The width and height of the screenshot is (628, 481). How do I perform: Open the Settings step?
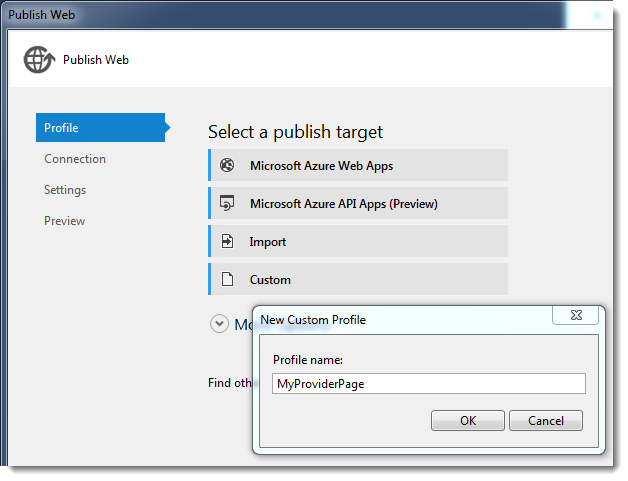(65, 190)
